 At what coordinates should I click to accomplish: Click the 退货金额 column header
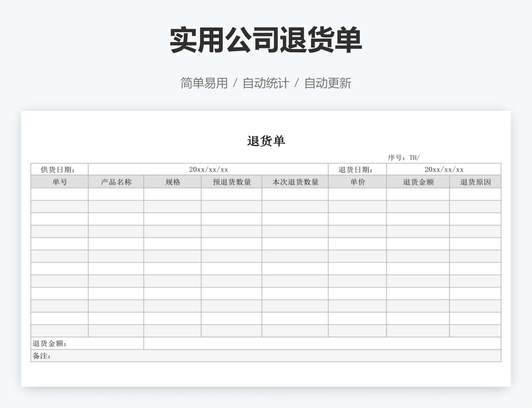[418, 182]
